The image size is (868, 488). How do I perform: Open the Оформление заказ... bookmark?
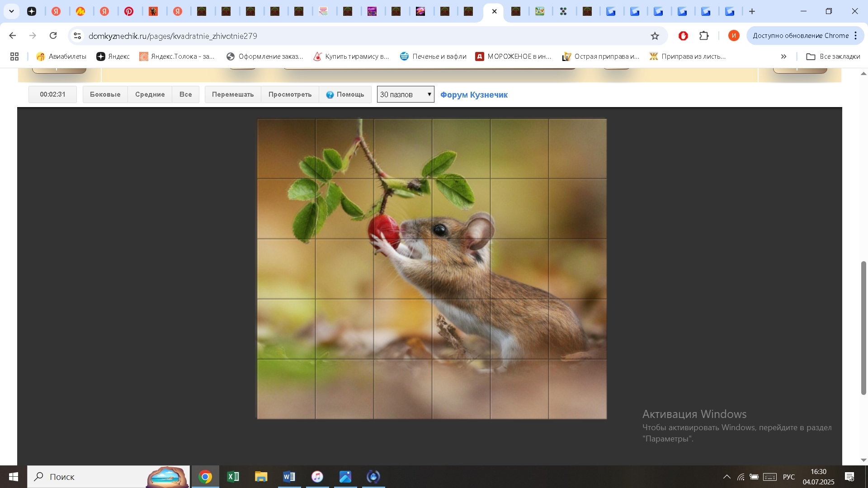click(265, 56)
